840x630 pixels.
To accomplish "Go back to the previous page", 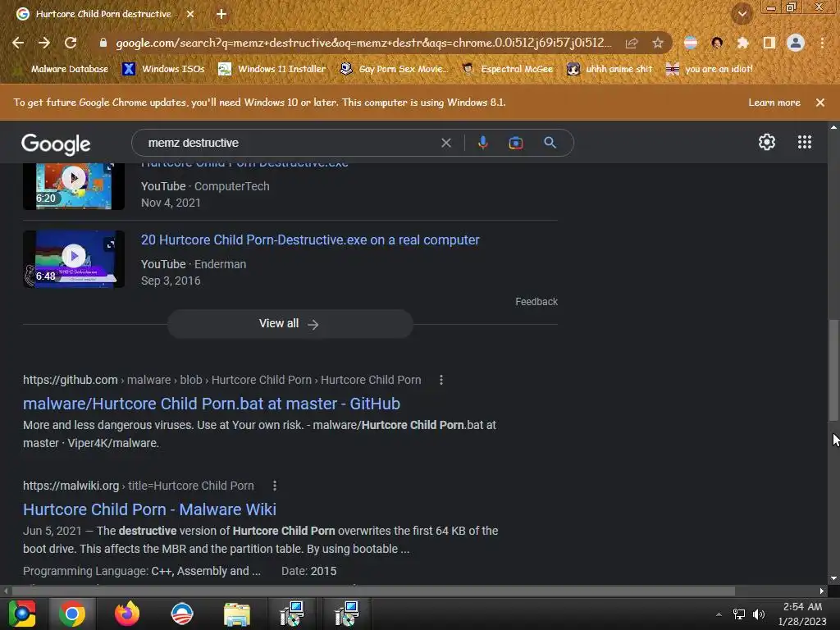I will click(x=18, y=43).
